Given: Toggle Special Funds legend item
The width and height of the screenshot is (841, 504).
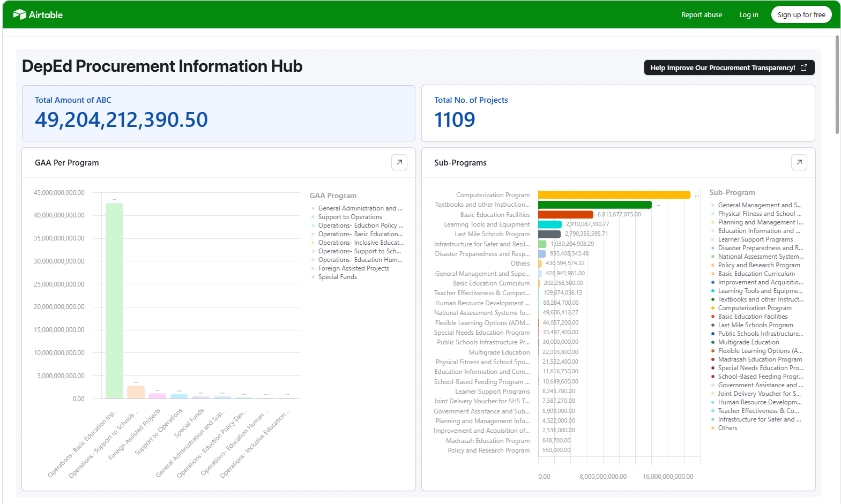Looking at the screenshot, I should coord(334,277).
